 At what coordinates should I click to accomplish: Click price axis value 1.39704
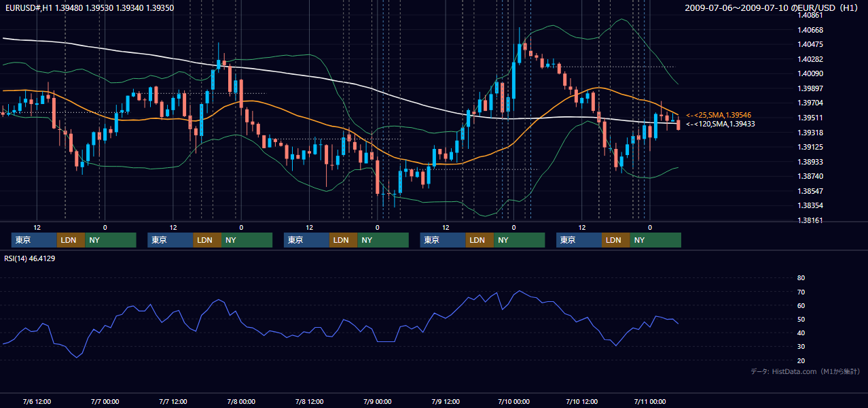click(810, 103)
